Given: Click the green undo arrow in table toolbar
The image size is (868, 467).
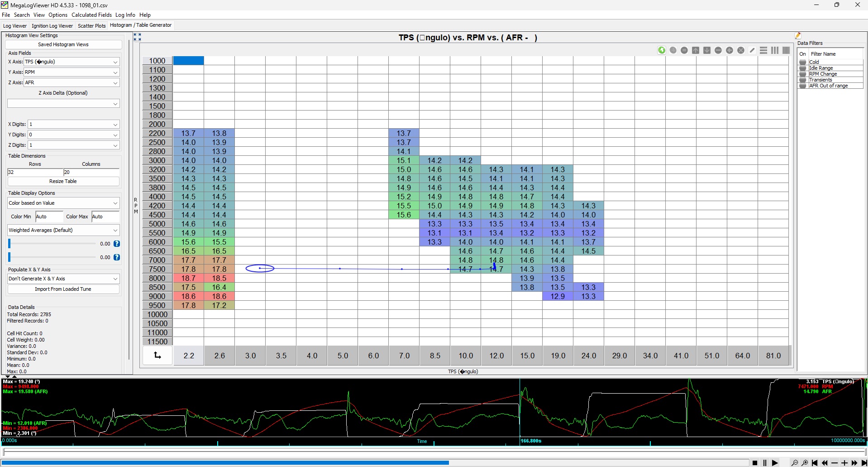Looking at the screenshot, I should [662, 50].
